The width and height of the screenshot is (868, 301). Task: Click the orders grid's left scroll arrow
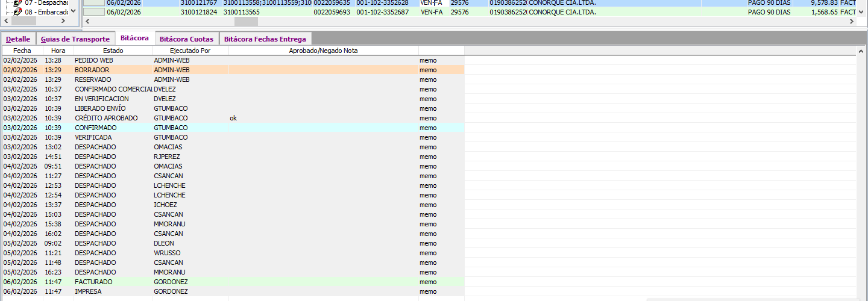pyautogui.click(x=86, y=21)
